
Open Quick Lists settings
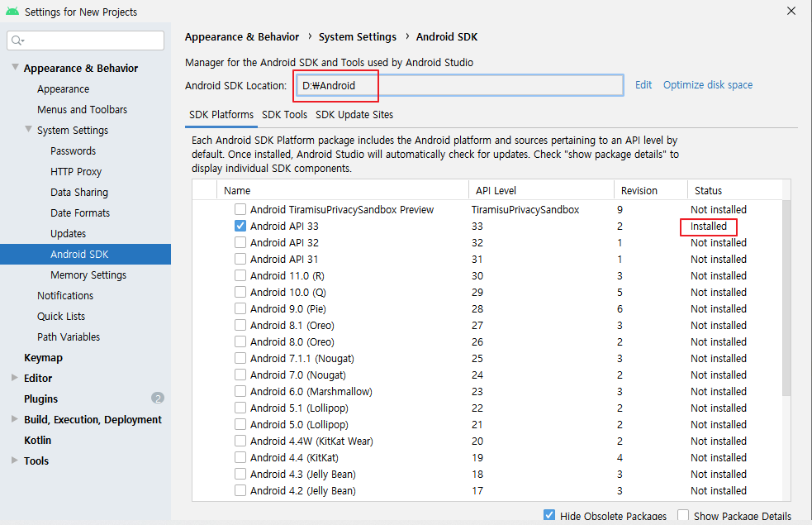point(61,317)
